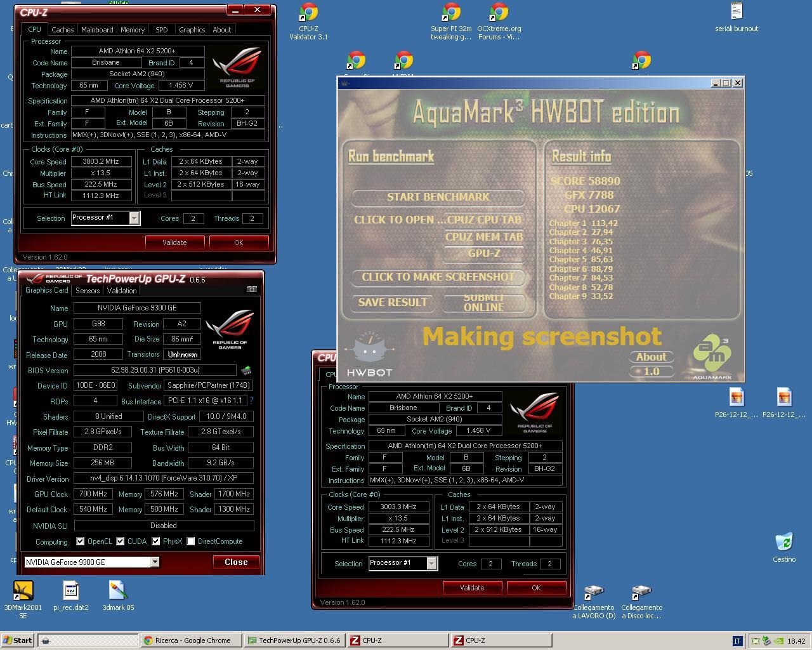Open Cestino recycle bin icon
The image size is (812, 650).
[x=784, y=547]
